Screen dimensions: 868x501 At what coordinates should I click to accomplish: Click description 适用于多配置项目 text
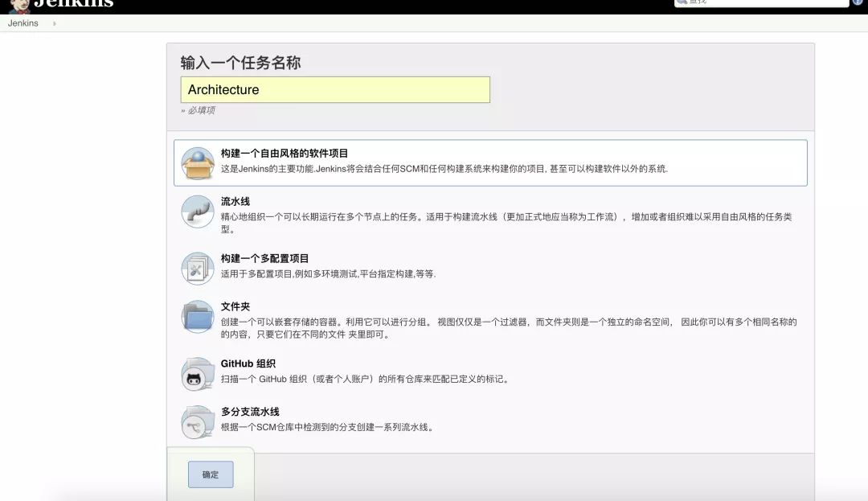pyautogui.click(x=328, y=274)
